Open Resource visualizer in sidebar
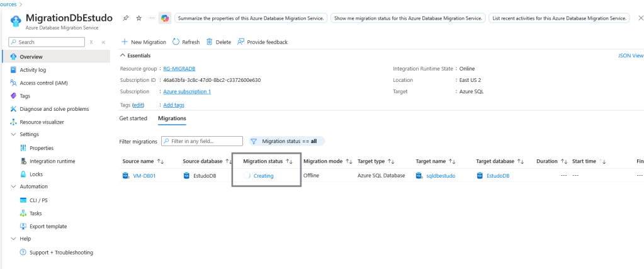The image size is (644, 269). (x=42, y=122)
